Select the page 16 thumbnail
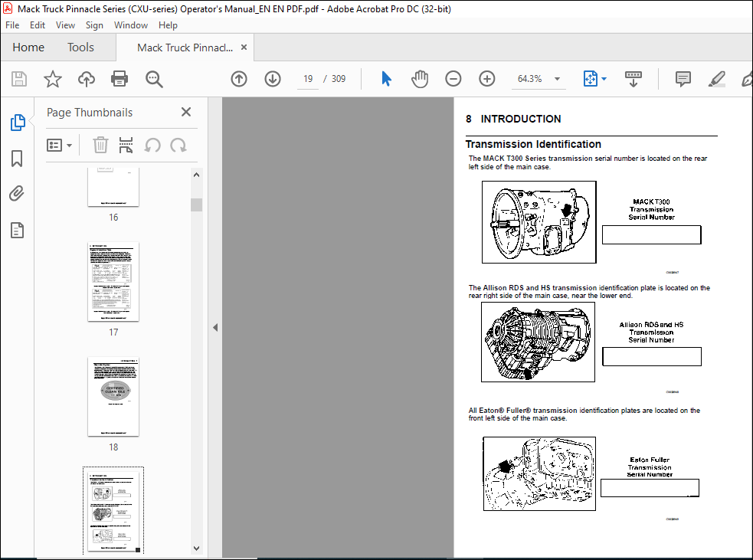753x560 pixels. point(113,187)
